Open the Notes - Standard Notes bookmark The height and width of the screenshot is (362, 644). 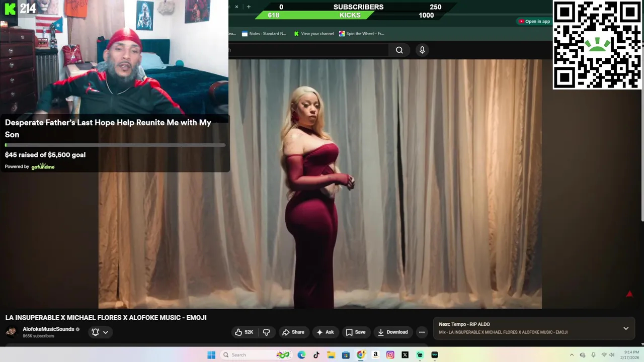click(264, 34)
